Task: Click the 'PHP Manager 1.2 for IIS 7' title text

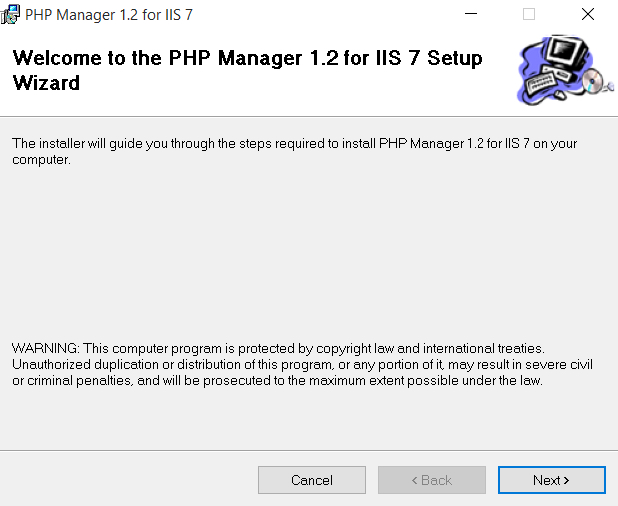Action: click(x=109, y=15)
